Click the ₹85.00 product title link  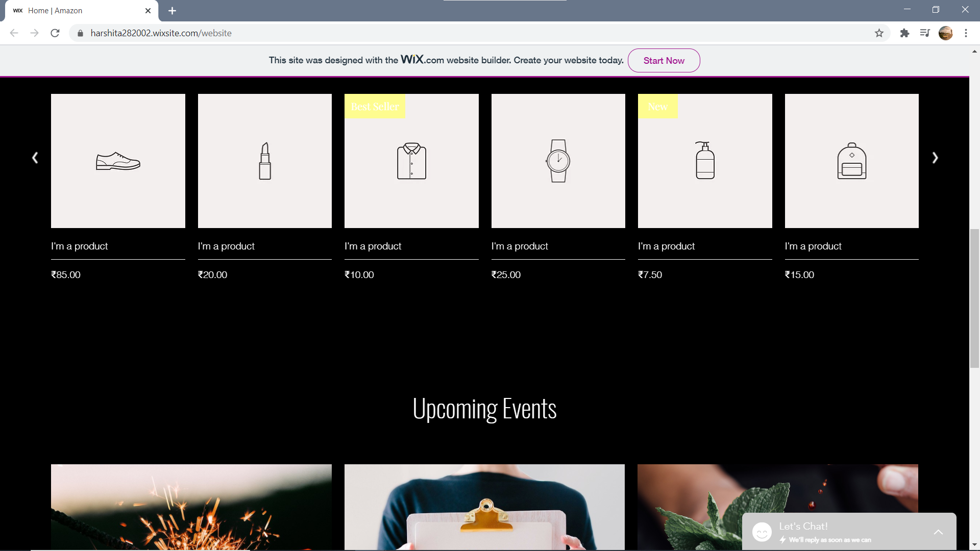[80, 246]
